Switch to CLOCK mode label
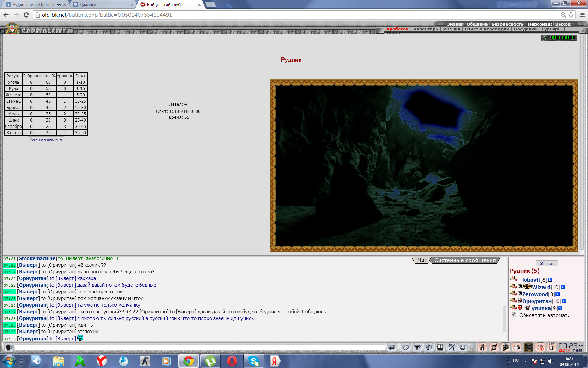588x368 pixels. [564, 350]
